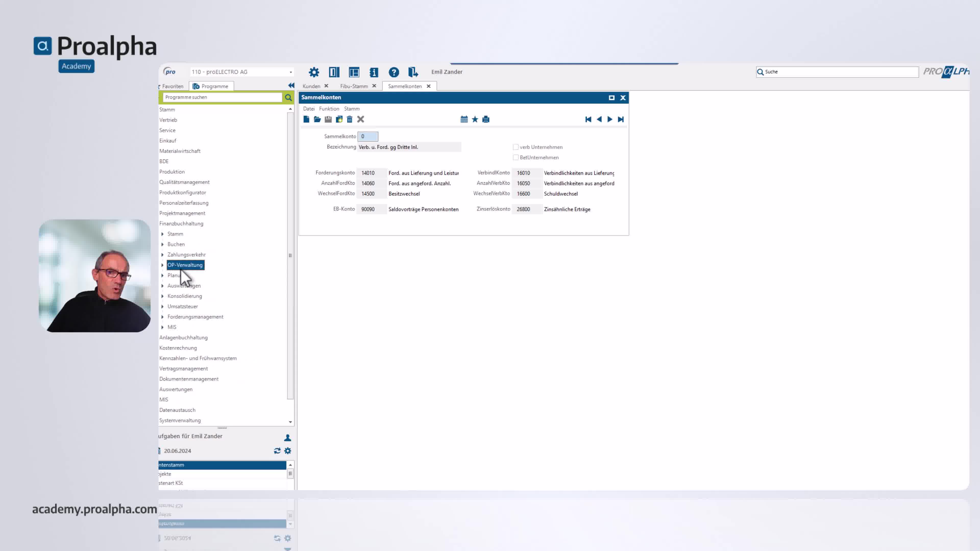Open the settings gear in top toolbar
Image resolution: width=980 pixels, height=551 pixels.
pos(314,72)
